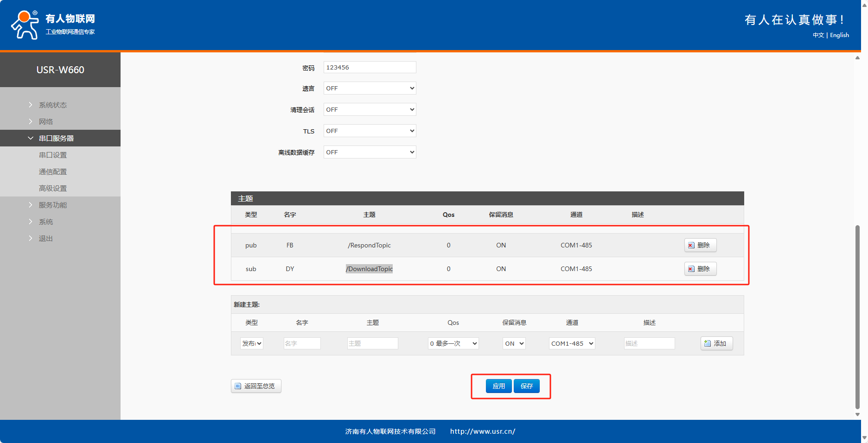
Task: Click the 添加 add topic button
Action: pos(716,343)
